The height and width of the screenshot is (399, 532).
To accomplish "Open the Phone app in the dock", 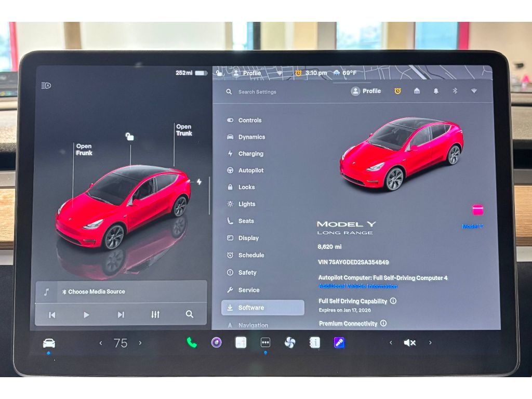I will click(x=192, y=342).
